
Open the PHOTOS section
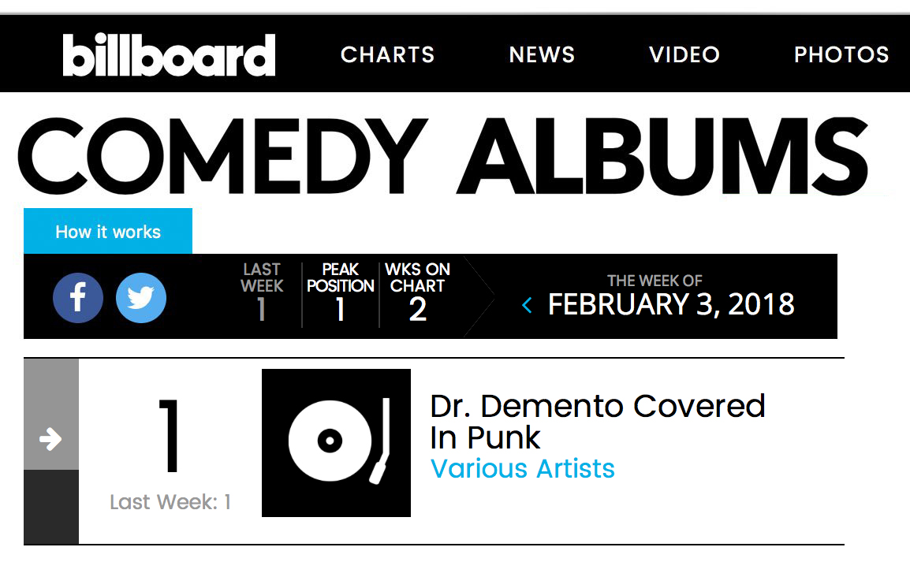(841, 54)
